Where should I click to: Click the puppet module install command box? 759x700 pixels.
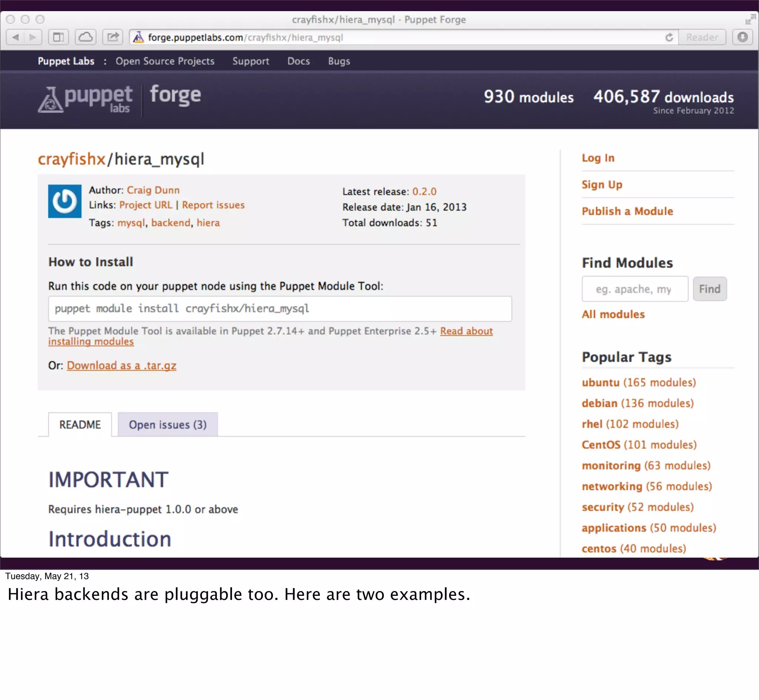(x=280, y=309)
